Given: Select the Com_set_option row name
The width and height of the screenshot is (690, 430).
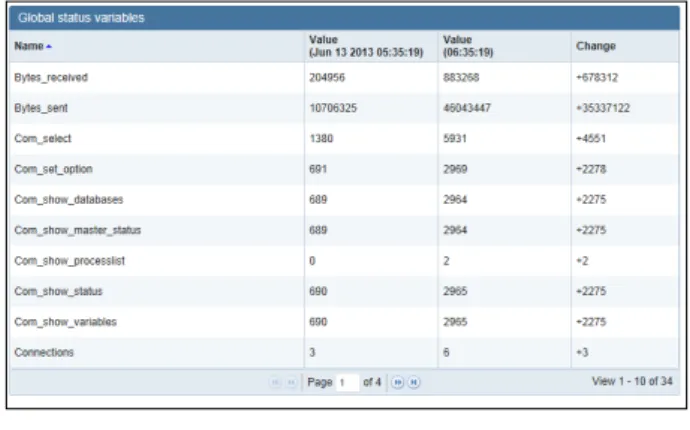Looking at the screenshot, I should (x=53, y=169).
